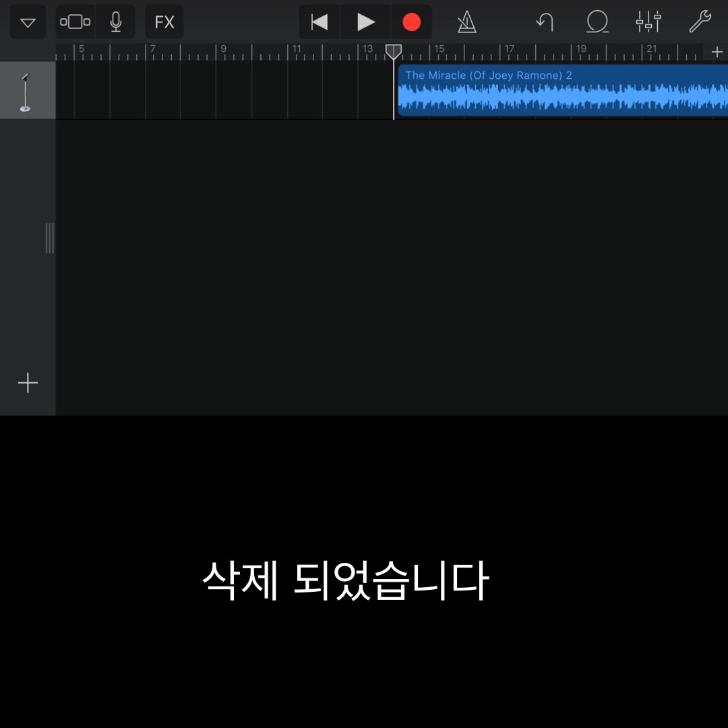Open the track controls mixer
Screen dimensions: 728x728
pyautogui.click(x=648, y=22)
